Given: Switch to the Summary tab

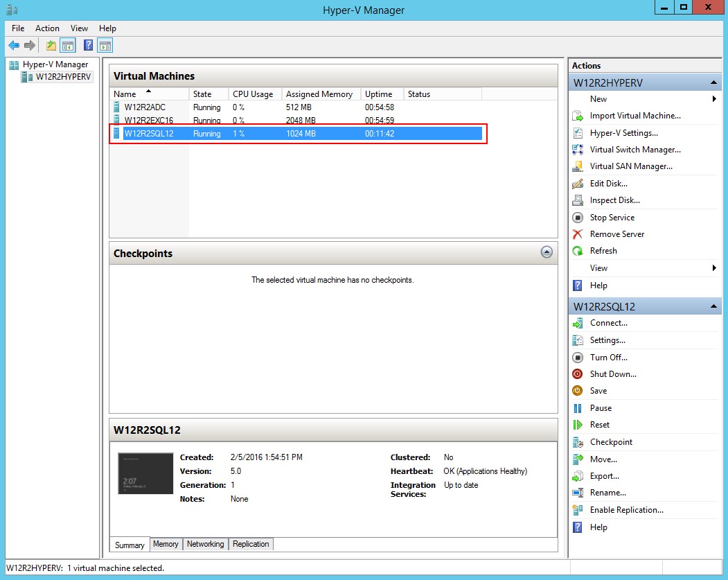Looking at the screenshot, I should 130,545.
